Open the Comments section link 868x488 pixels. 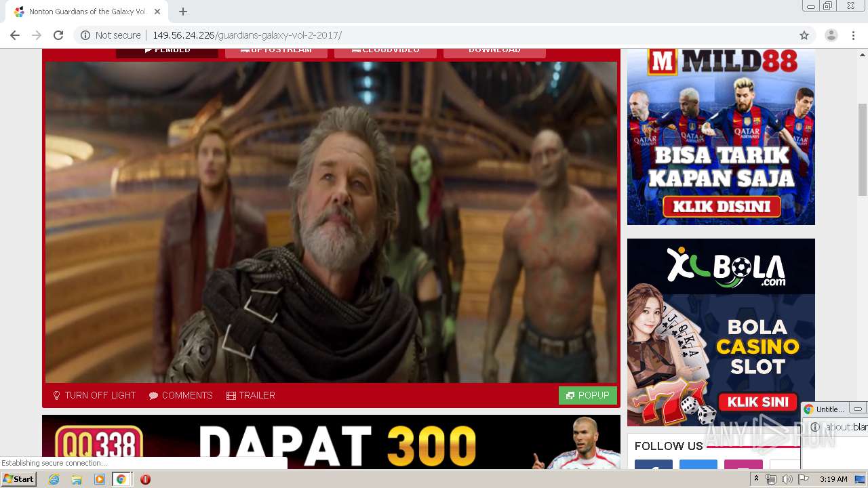pos(181,395)
